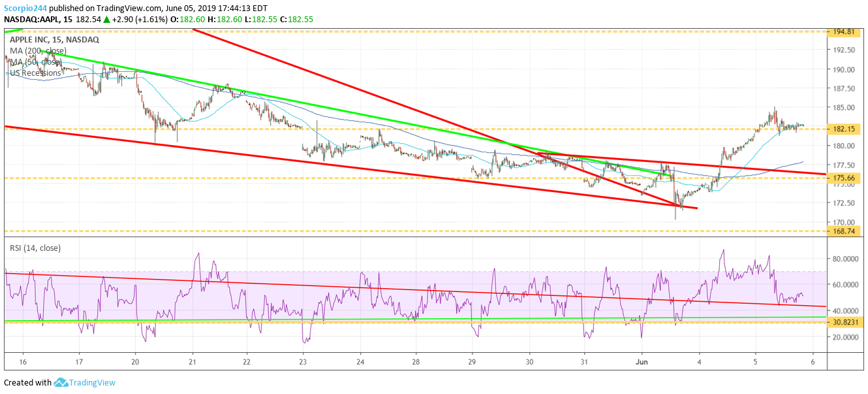Click the date axis label 22
868x394 pixels.
[247, 363]
